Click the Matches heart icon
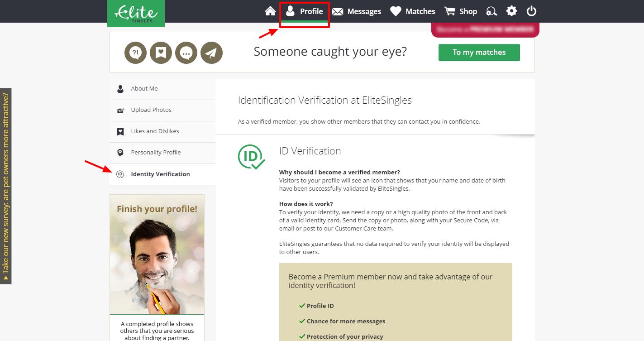644x341 pixels. tap(396, 11)
